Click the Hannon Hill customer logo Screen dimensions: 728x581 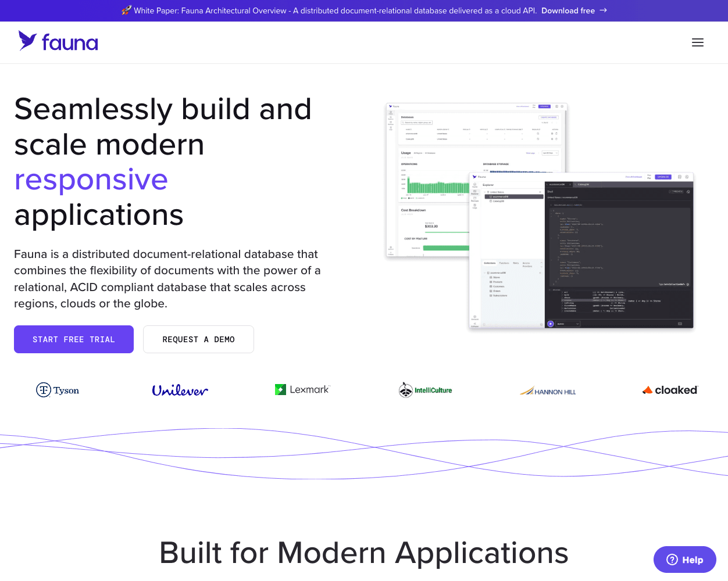point(548,391)
